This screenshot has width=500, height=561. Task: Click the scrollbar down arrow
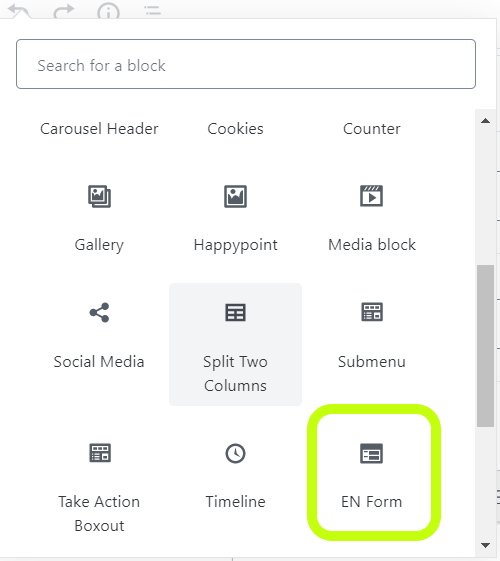click(485, 545)
